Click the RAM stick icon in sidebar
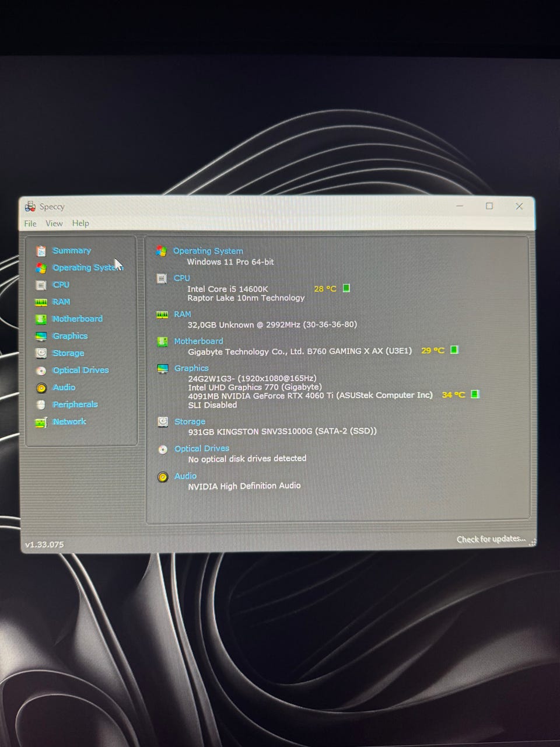Viewport: 560px width, 747px height. coord(41,302)
